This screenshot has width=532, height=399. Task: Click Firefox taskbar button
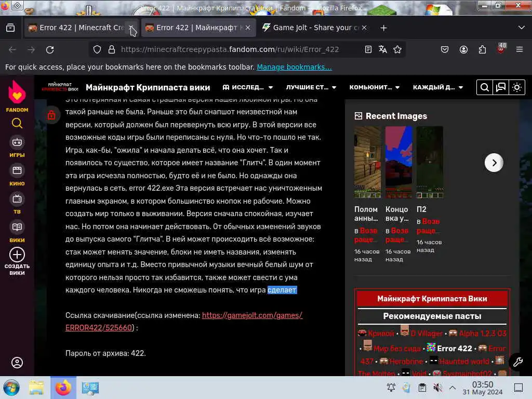[x=63, y=388]
